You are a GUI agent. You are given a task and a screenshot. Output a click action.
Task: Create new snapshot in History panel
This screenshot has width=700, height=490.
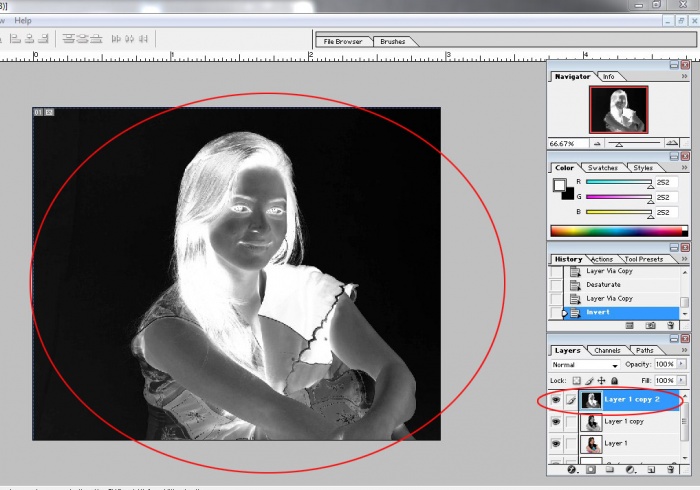pos(650,325)
